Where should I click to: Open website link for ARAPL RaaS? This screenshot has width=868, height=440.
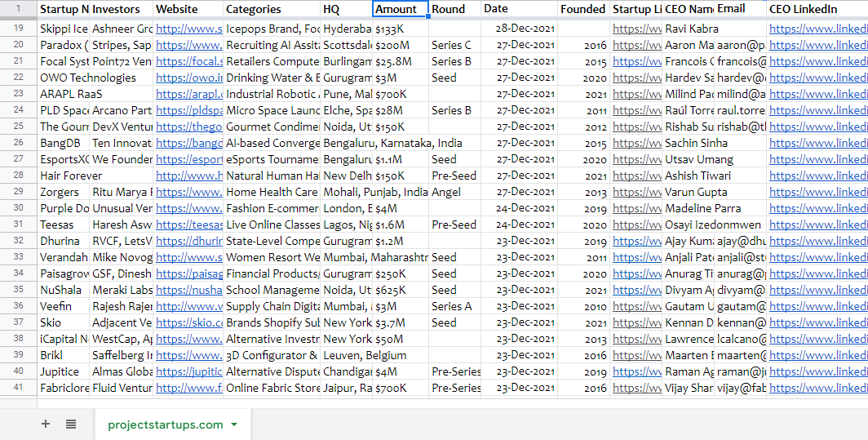tap(189, 94)
